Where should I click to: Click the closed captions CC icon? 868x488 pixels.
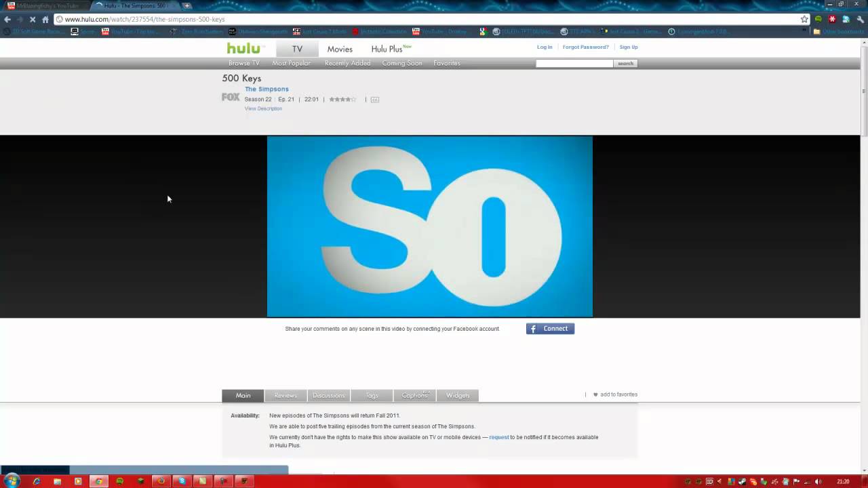point(374,100)
